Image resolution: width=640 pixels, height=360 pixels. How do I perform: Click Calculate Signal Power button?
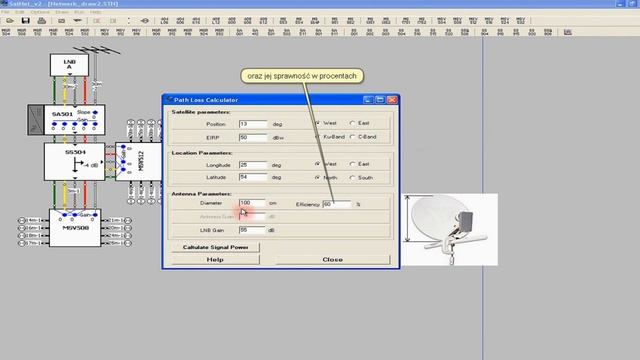coord(216,247)
